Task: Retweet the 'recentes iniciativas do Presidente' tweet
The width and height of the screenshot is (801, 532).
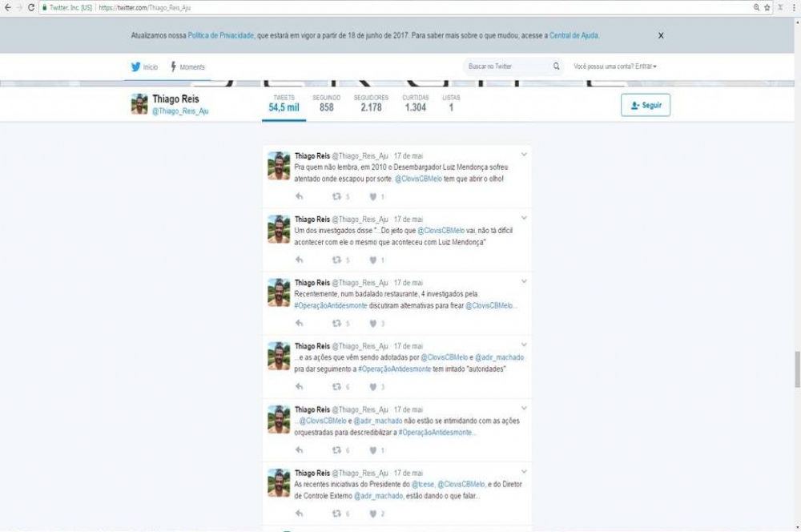Action: [336, 514]
